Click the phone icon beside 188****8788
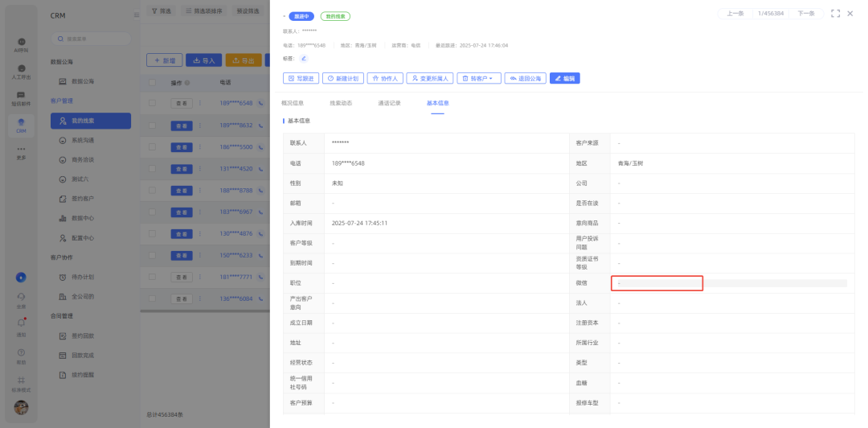Image resolution: width=868 pixels, height=428 pixels. [x=260, y=190]
